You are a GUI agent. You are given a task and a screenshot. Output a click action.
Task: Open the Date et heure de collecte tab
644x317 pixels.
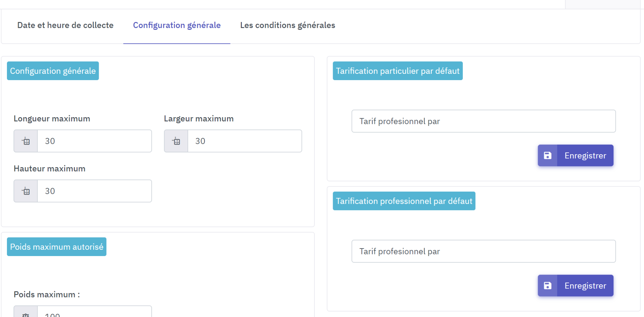tap(65, 25)
